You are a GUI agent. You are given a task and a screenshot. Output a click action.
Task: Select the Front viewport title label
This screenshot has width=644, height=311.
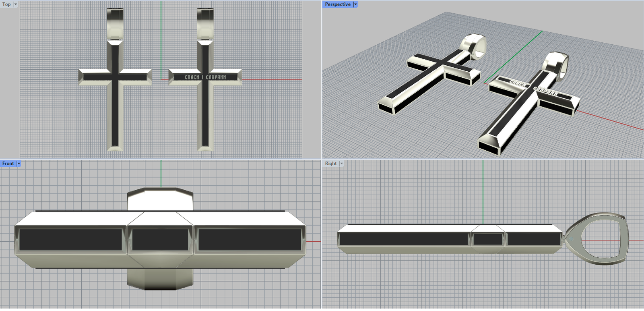click(x=8, y=164)
